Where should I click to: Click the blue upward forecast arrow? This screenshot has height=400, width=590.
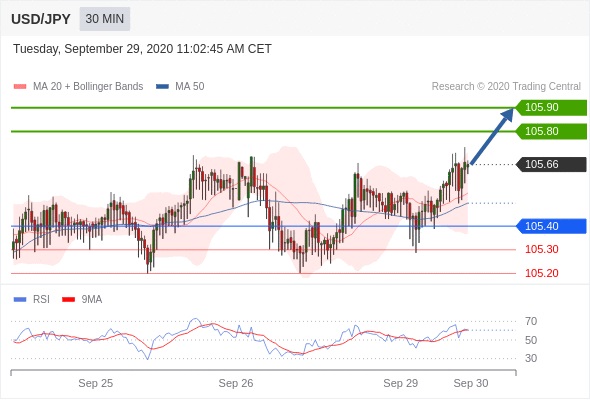(492, 136)
